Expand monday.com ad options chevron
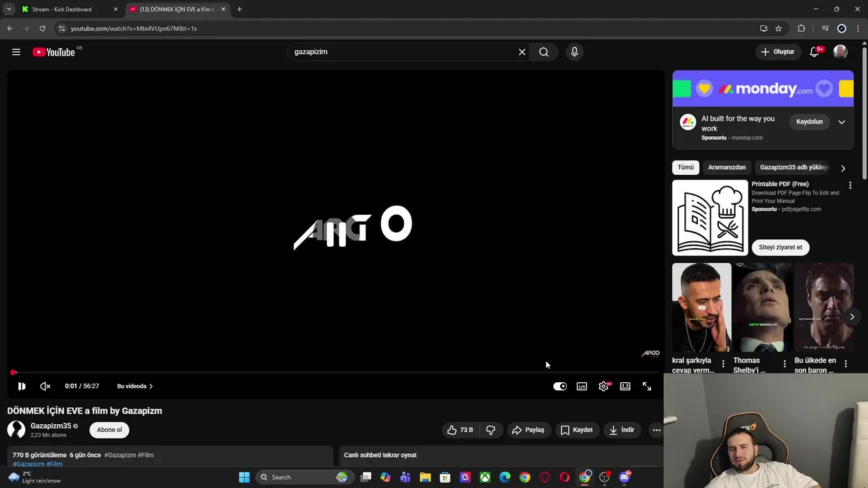This screenshot has width=868, height=488. 842,122
